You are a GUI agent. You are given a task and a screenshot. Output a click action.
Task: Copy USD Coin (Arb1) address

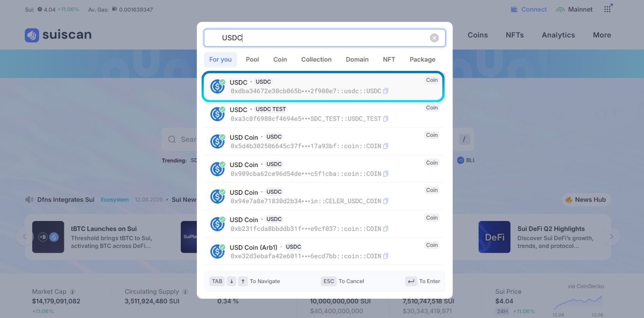[x=386, y=256]
